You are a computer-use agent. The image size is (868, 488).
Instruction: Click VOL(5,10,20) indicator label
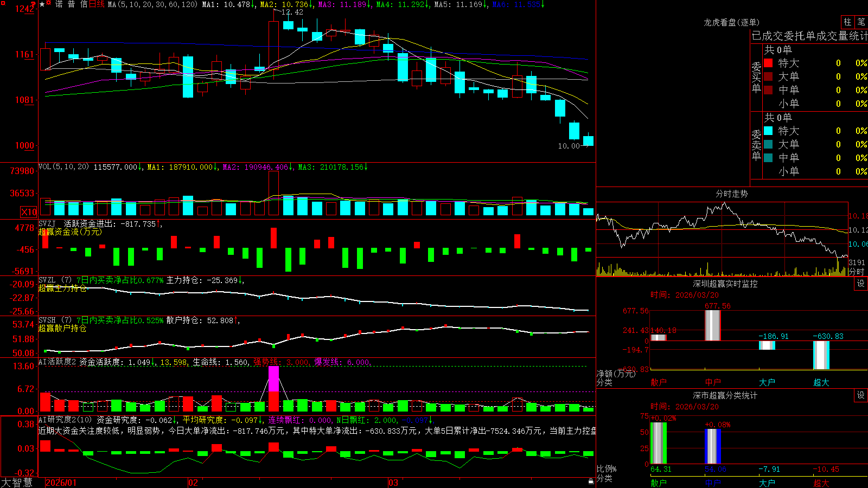click(x=63, y=167)
